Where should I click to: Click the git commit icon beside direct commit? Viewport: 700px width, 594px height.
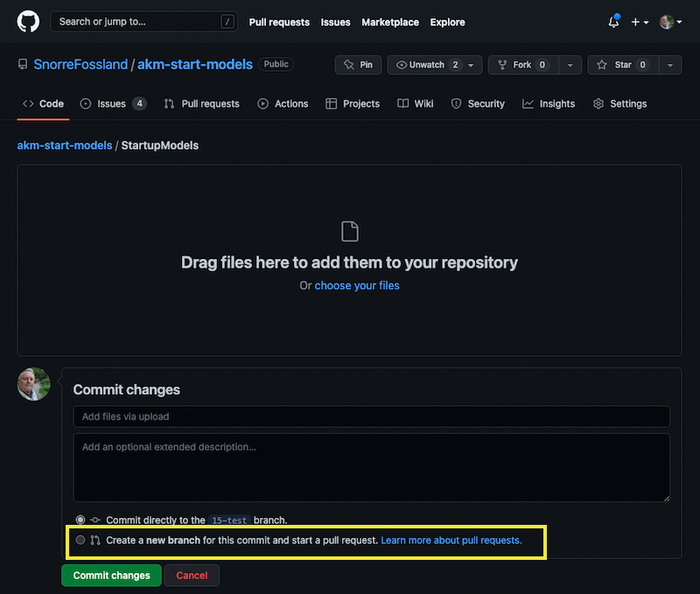click(x=95, y=520)
